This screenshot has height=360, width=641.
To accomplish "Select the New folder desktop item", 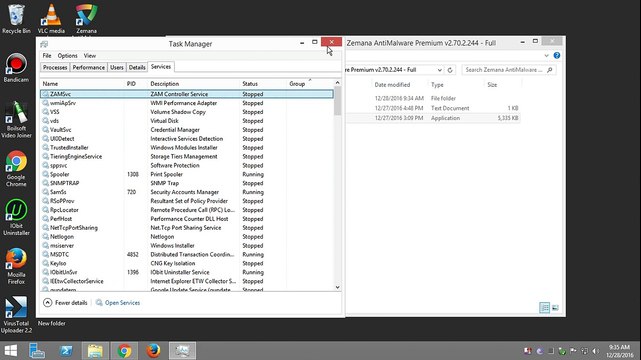I will (x=52, y=323).
